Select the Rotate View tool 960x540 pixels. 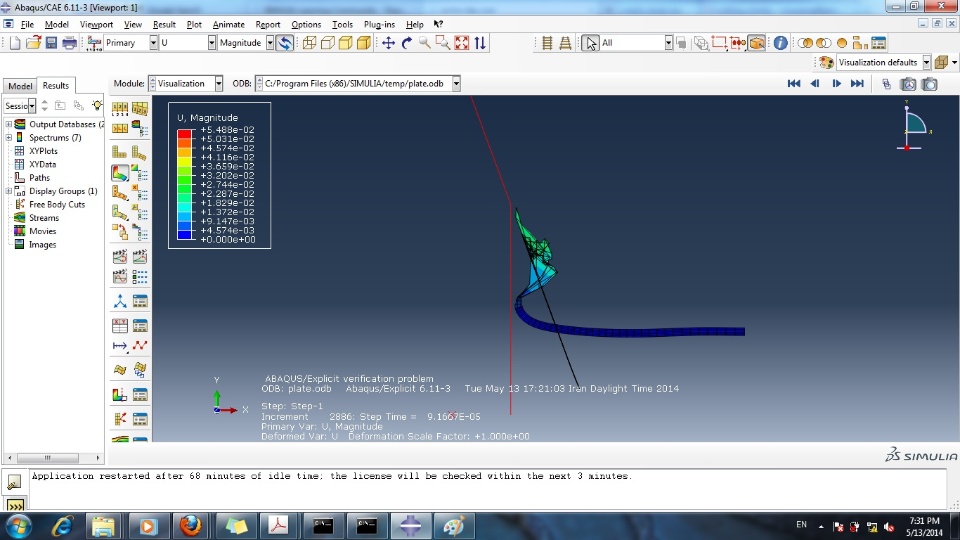(407, 43)
